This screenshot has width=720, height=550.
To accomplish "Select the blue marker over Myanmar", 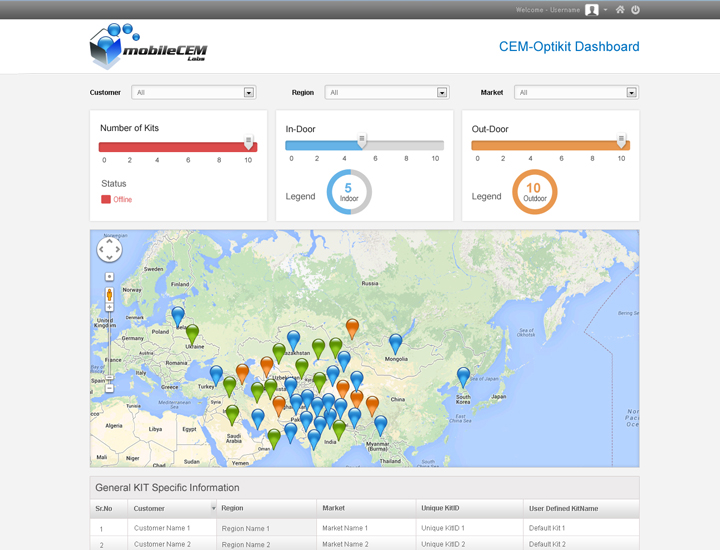I will point(381,426).
